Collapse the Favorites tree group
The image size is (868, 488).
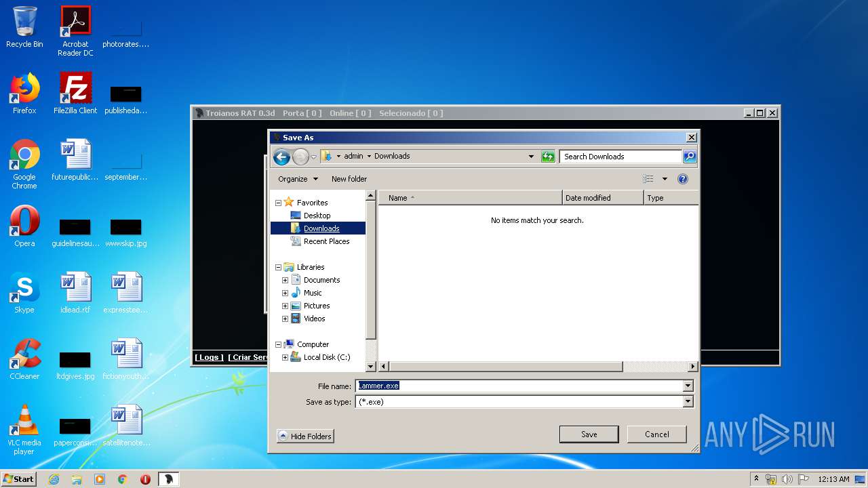pyautogui.click(x=278, y=203)
